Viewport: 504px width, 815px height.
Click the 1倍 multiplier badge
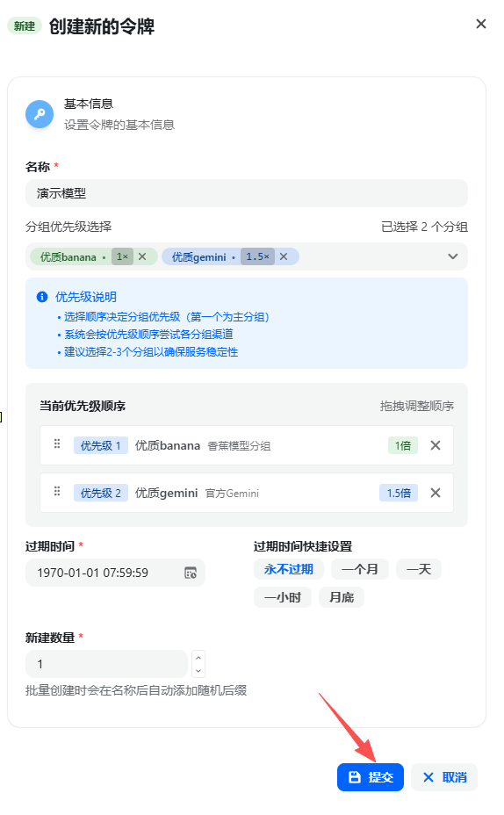[x=403, y=445]
